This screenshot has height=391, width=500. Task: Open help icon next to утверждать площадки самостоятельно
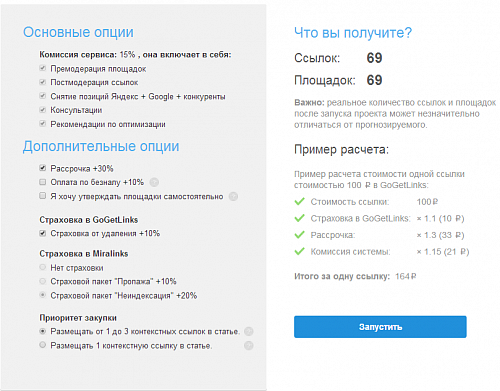coord(233,197)
